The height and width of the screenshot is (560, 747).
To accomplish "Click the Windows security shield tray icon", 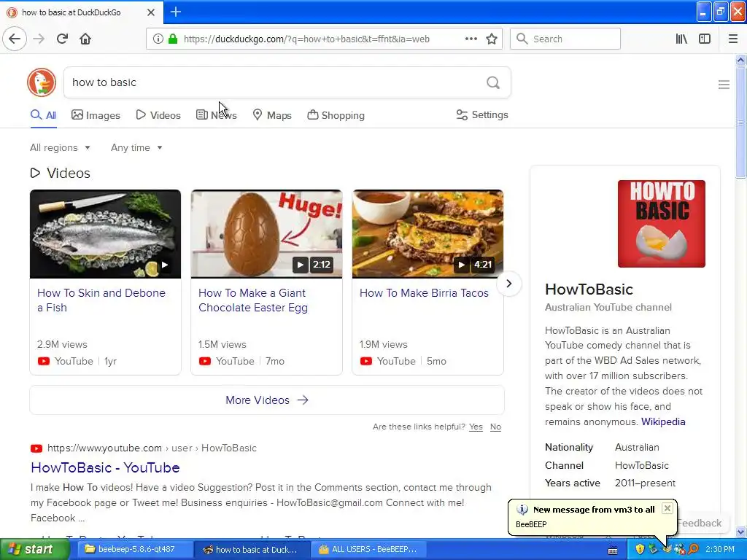I will (639, 549).
